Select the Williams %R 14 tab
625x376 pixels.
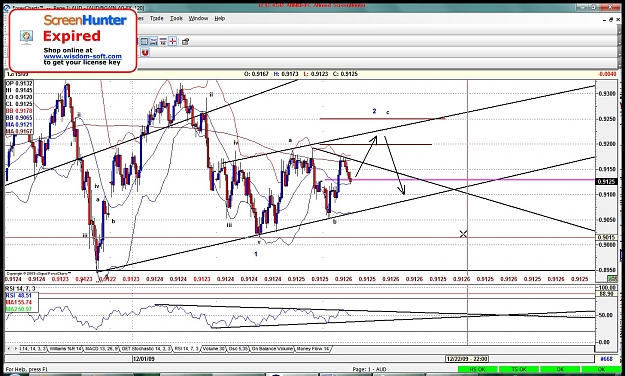[x=65, y=349]
